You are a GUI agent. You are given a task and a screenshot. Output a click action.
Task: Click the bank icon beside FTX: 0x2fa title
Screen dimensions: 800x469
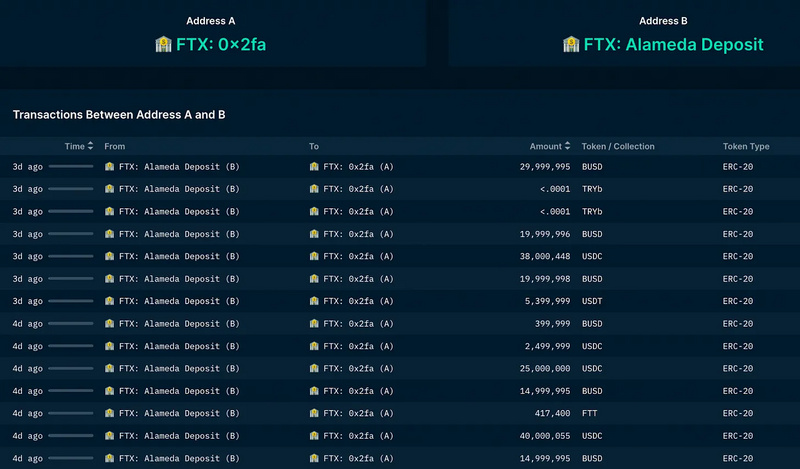click(164, 44)
